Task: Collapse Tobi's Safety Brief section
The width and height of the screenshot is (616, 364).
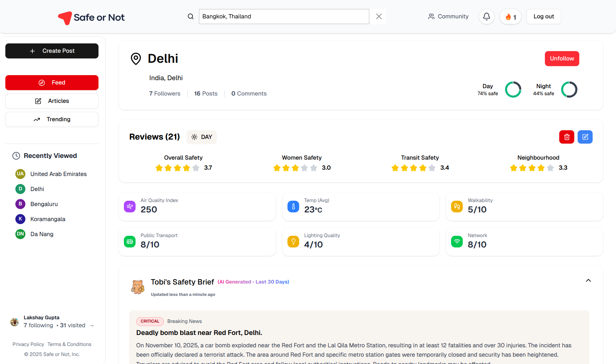Action: click(588, 281)
